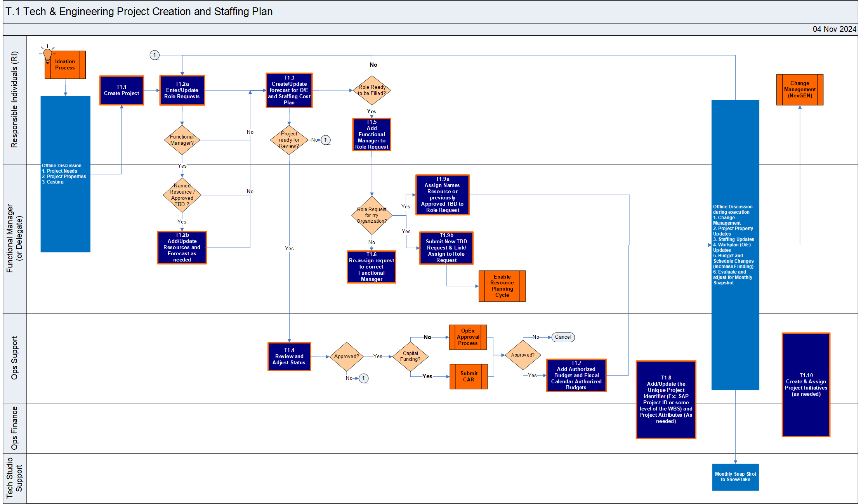This screenshot has width=861, height=504.
Task: Open the Change Management (NexGEN) subprocess
Action: (x=800, y=90)
